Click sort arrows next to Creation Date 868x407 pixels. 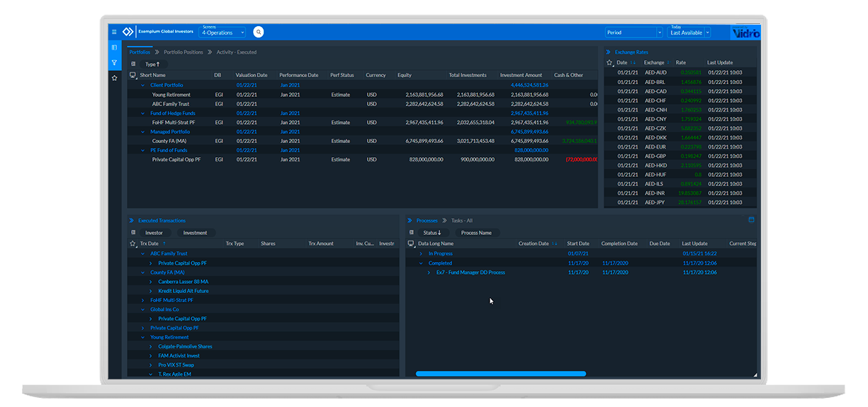556,243
